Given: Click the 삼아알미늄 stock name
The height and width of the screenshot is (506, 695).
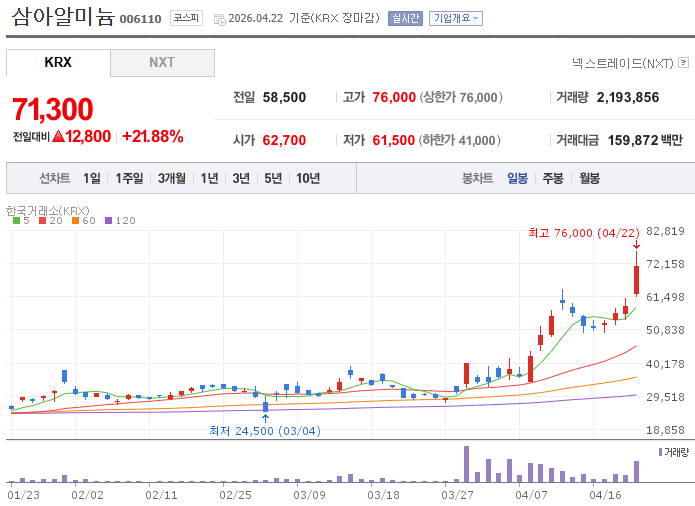Looking at the screenshot, I should click(63, 17).
